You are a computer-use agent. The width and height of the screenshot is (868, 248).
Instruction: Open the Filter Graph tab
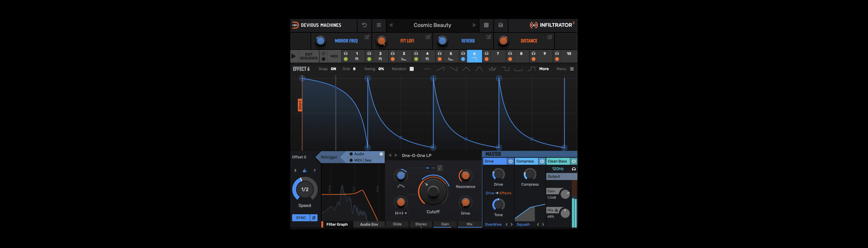pyautogui.click(x=337, y=224)
